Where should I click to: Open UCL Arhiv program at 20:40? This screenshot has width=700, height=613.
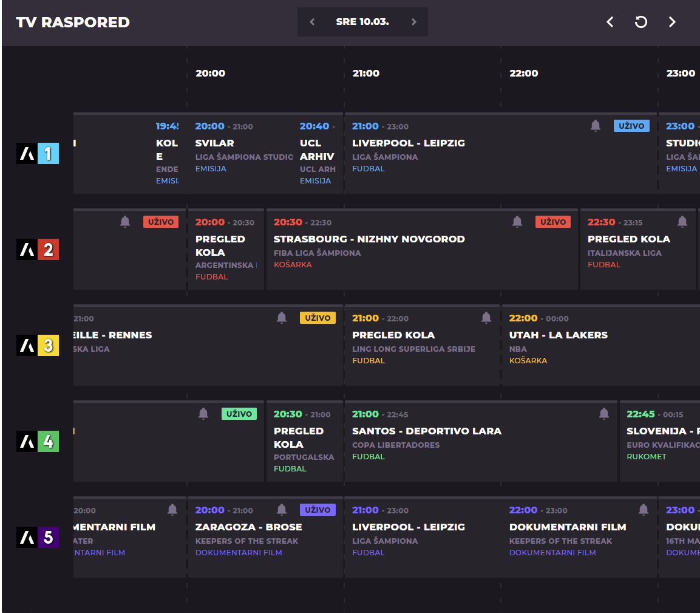318,154
